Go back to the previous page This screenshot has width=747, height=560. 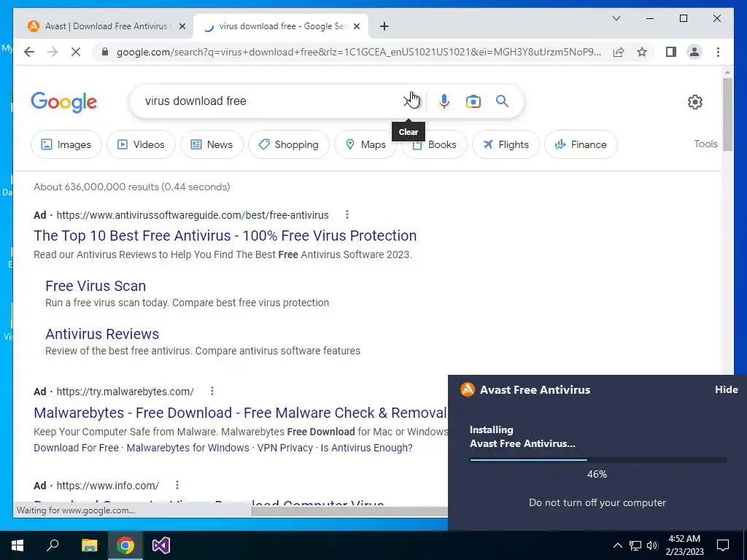[x=29, y=52]
